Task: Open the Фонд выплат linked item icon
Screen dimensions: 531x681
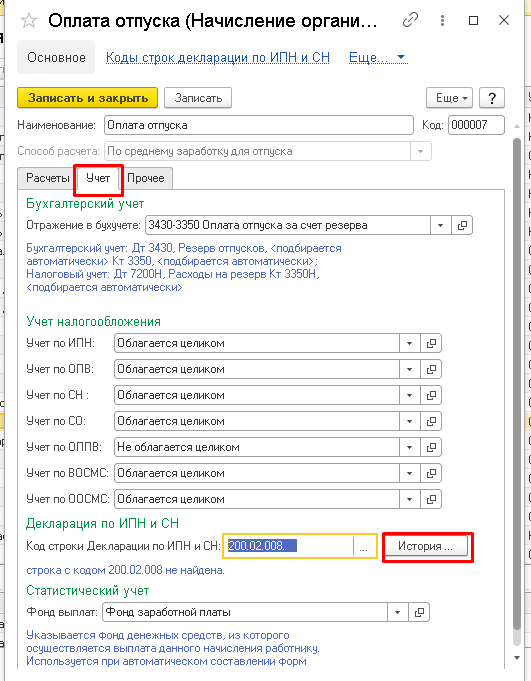Action: 419,612
